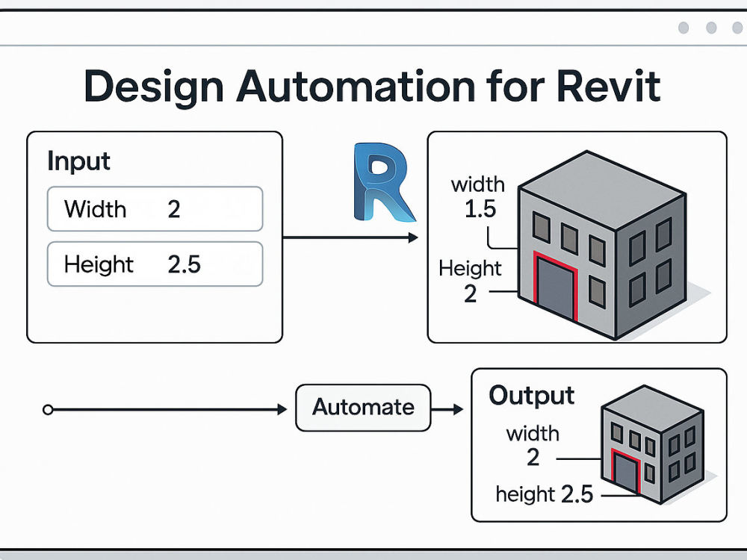
Task: Select the Input panel header label
Action: (78, 161)
